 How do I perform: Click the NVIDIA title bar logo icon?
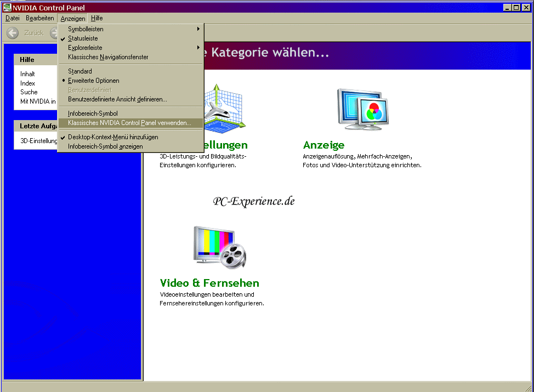(x=7, y=8)
